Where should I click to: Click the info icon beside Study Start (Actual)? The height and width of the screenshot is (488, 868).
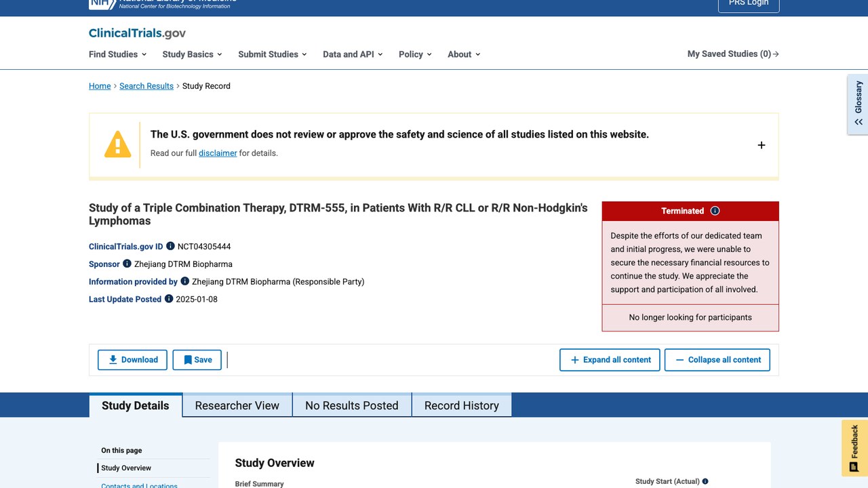(705, 481)
